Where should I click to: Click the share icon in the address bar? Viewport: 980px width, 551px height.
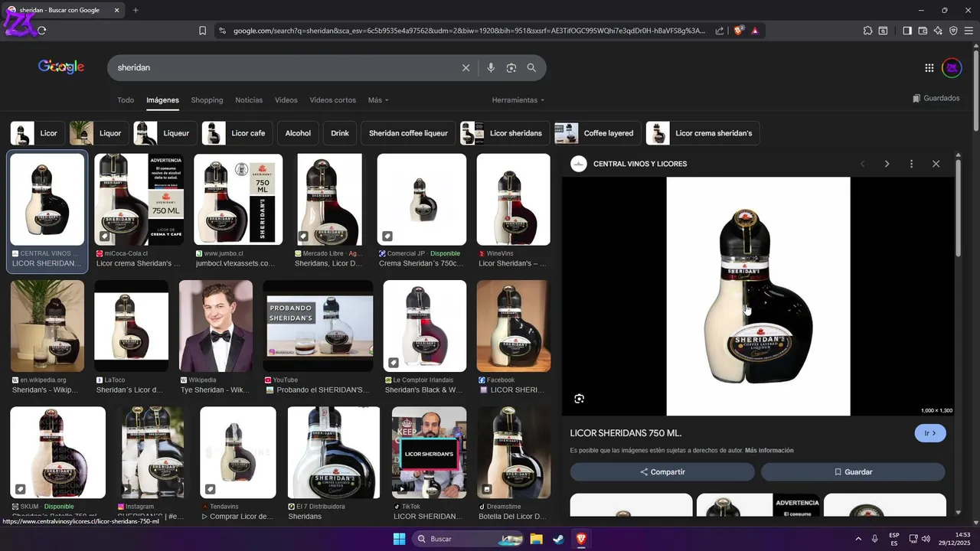tap(720, 31)
